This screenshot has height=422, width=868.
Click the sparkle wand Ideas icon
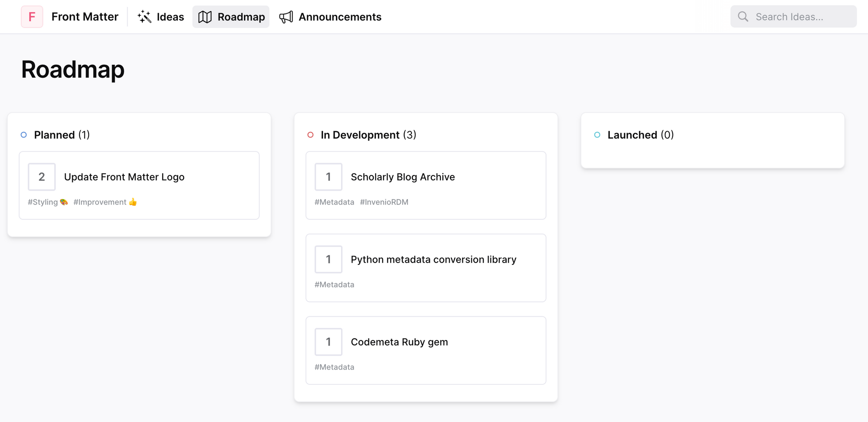tap(144, 17)
